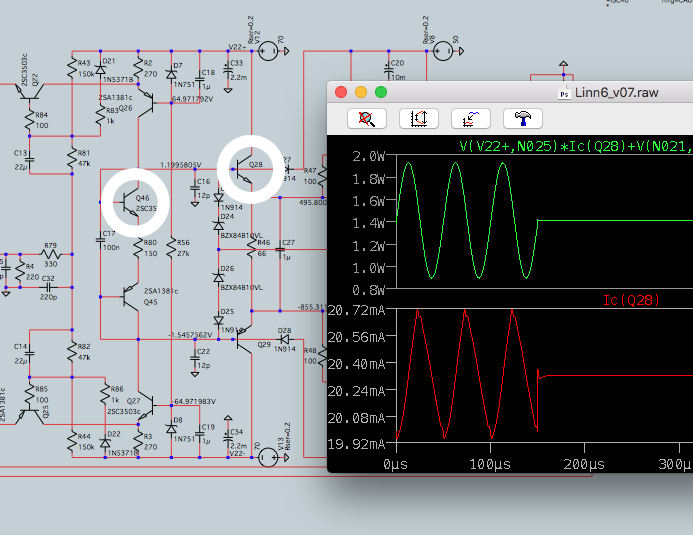Select resistor R83 1k

coord(101,115)
